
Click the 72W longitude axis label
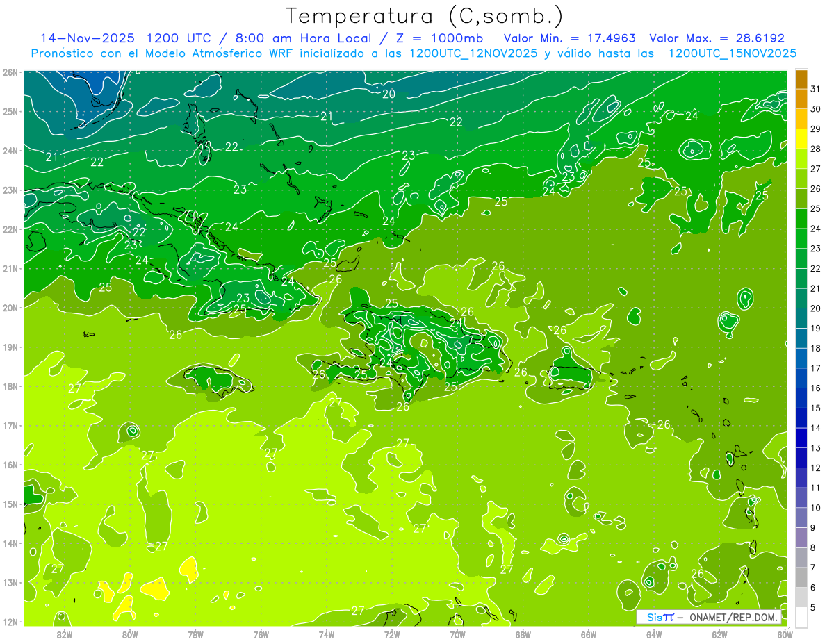(x=392, y=634)
